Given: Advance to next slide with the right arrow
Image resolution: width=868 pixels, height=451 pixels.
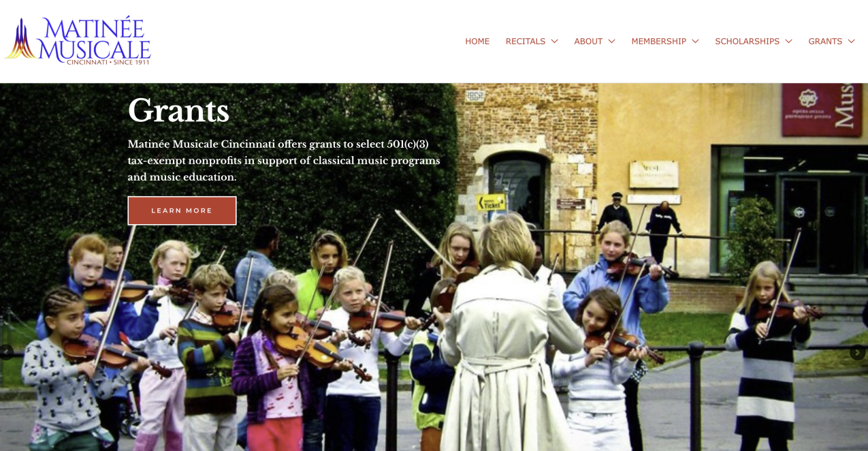Looking at the screenshot, I should pos(857,352).
